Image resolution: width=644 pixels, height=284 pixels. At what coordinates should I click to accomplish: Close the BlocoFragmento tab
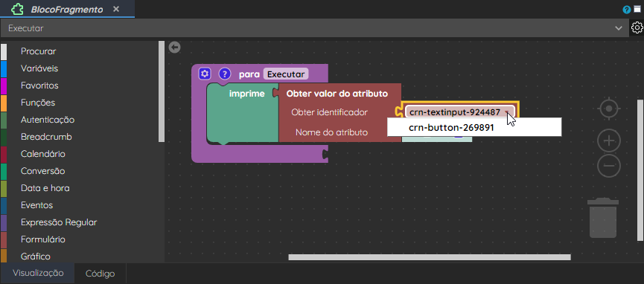tap(116, 9)
